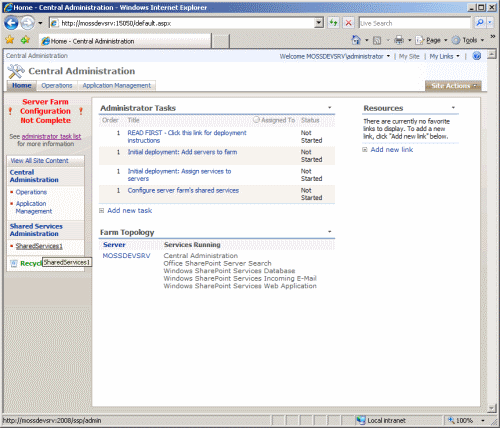Click the Live Search input box
Screen dimensions: 500x428
tap(415, 23)
